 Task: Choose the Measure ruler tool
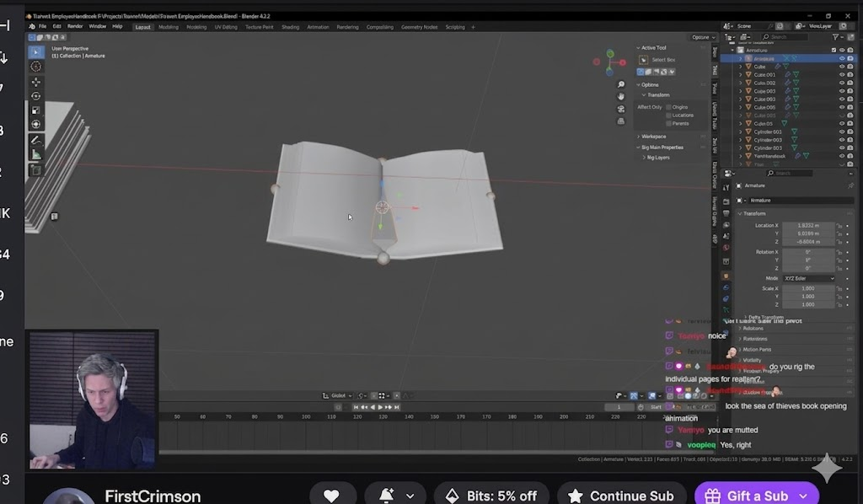coord(35,154)
